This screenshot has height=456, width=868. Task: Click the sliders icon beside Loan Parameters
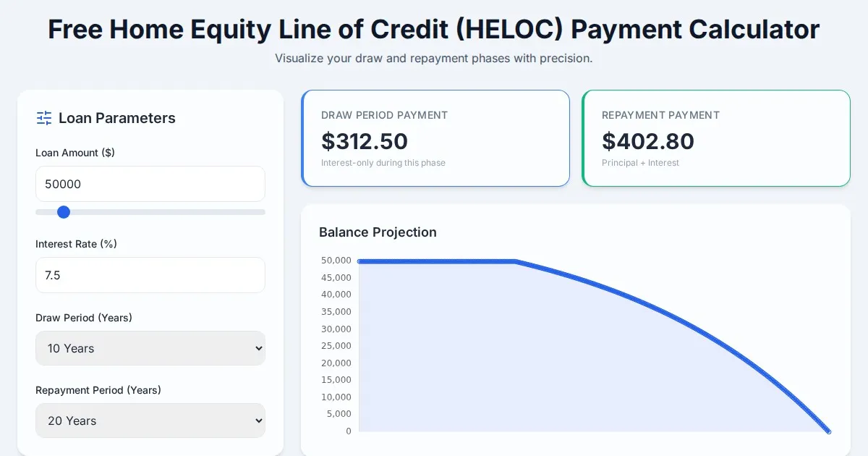click(44, 118)
